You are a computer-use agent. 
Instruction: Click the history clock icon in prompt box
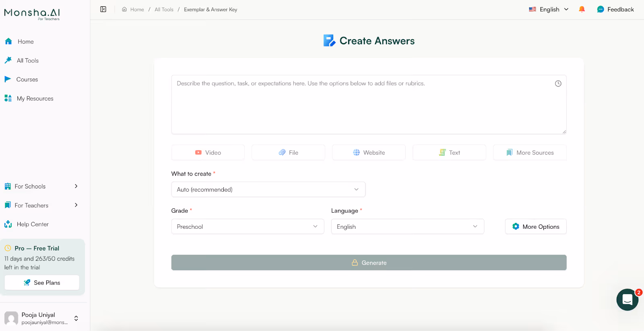pos(558,83)
